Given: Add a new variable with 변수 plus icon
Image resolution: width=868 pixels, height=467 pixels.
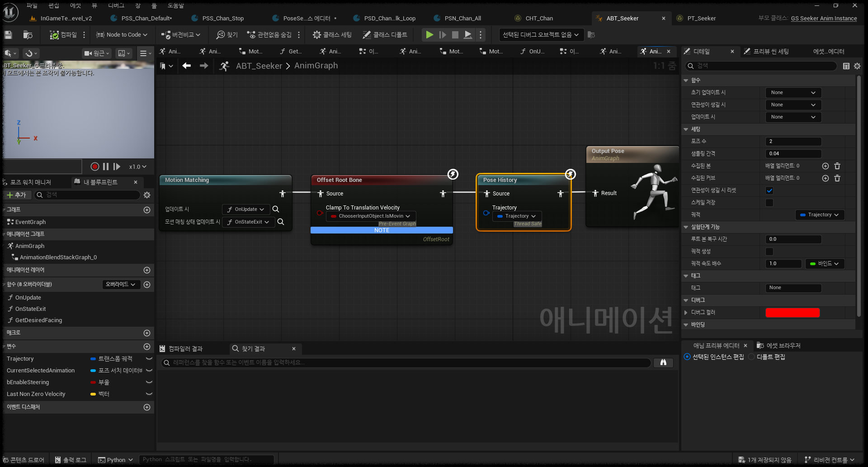Looking at the screenshot, I should click(147, 347).
